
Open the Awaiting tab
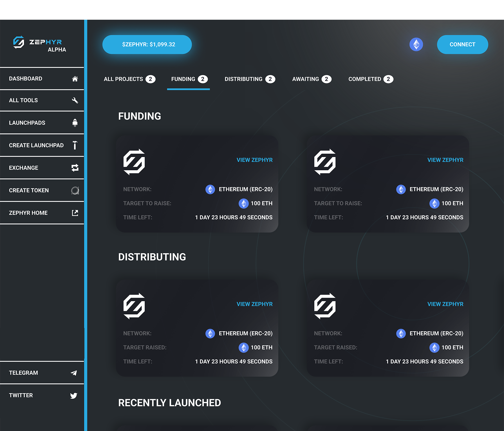tap(312, 79)
